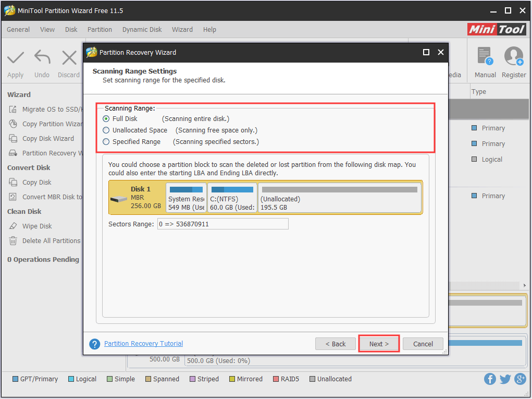The image size is (532, 399).
Task: Click the Copy Partition Wizard icon
Action: pyautogui.click(x=13, y=124)
